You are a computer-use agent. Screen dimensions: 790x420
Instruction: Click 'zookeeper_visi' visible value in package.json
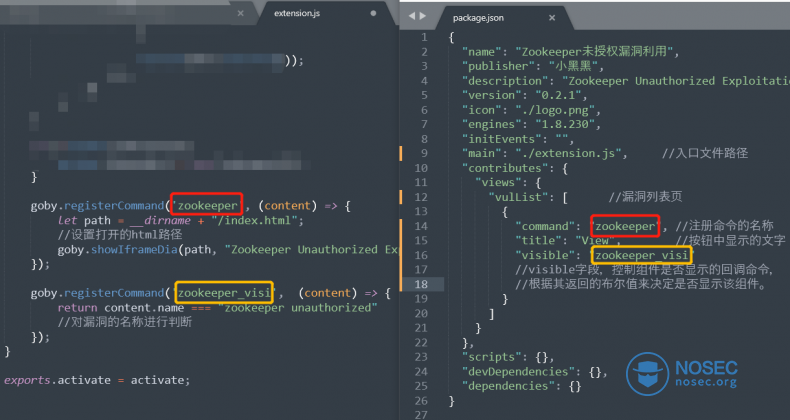[641, 255]
